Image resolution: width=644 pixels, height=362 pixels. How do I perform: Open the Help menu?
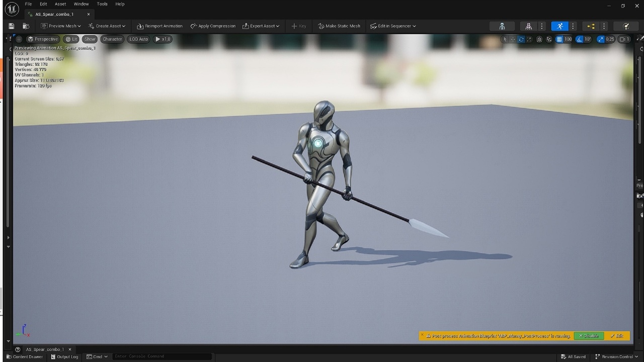click(x=120, y=4)
